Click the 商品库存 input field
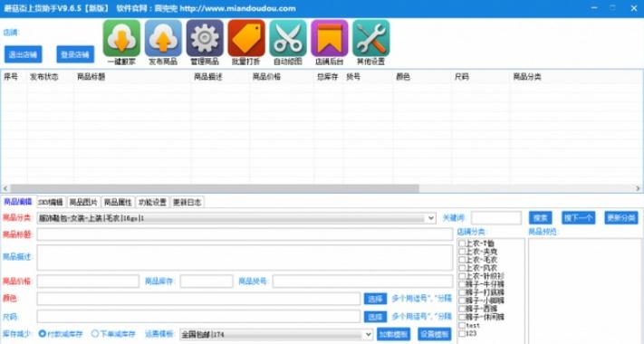This screenshot has height=344, width=644. click(x=207, y=282)
